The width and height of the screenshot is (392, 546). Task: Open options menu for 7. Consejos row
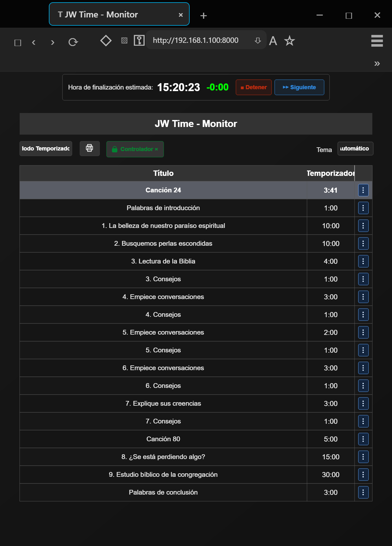[363, 421]
